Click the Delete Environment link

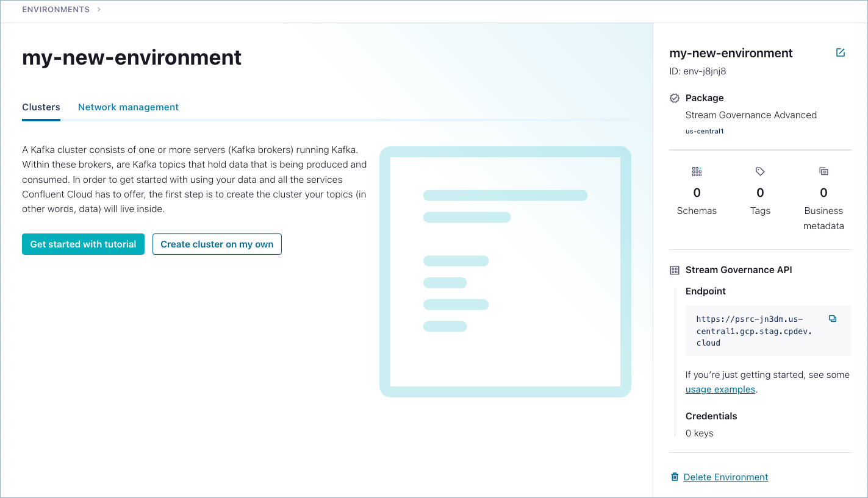point(725,477)
